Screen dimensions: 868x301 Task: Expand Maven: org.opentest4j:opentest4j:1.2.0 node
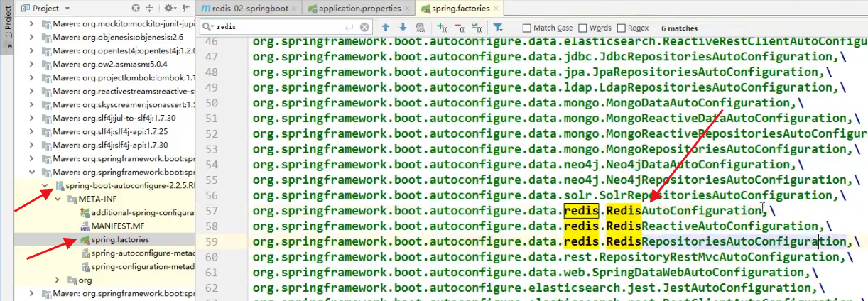(x=32, y=50)
